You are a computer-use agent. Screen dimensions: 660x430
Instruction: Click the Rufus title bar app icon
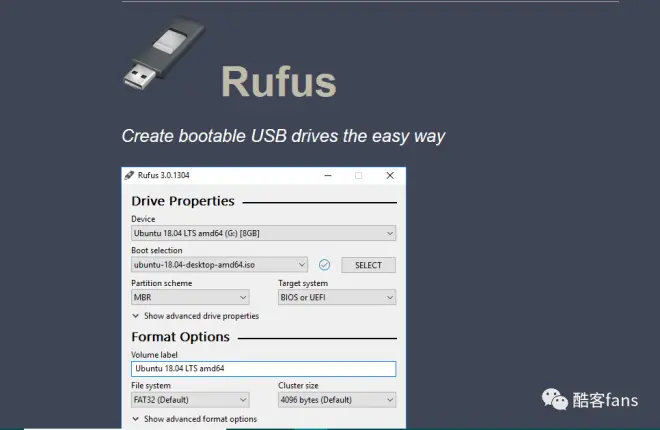coord(129,175)
